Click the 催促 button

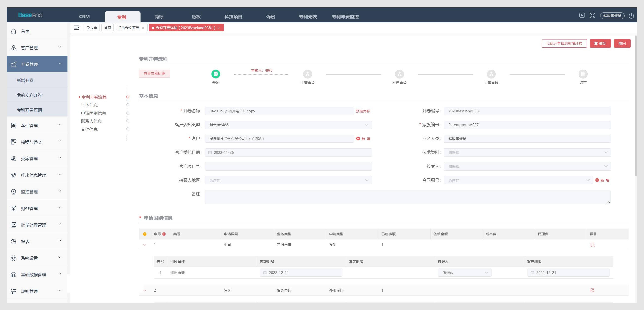click(x=600, y=43)
